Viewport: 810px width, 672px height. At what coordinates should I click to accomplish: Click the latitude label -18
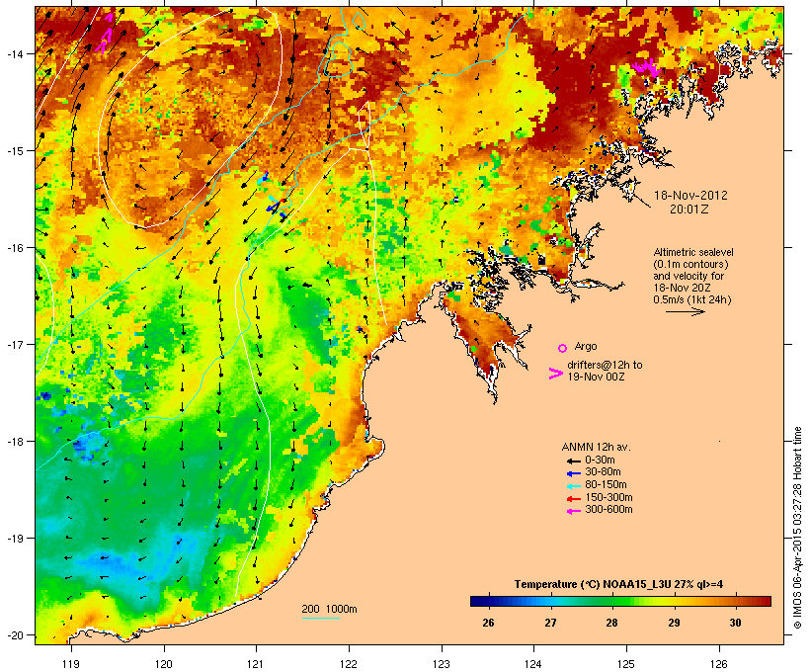(x=15, y=442)
